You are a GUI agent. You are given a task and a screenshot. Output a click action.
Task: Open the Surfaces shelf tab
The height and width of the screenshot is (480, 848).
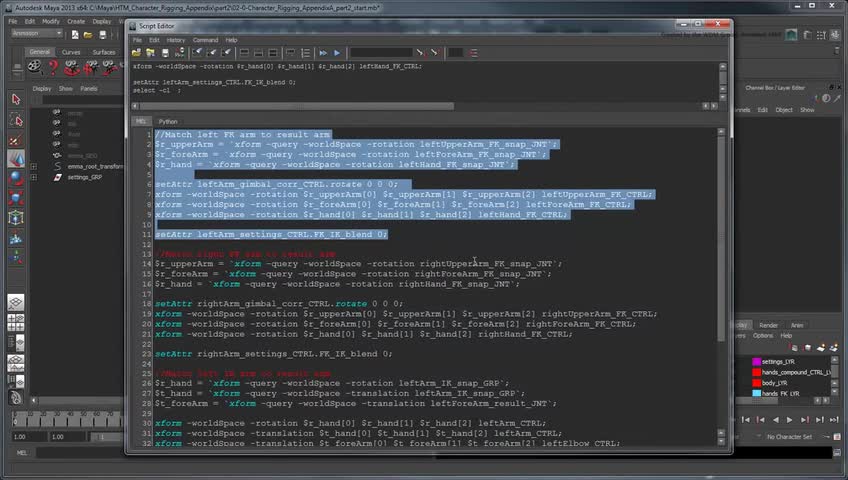(104, 52)
